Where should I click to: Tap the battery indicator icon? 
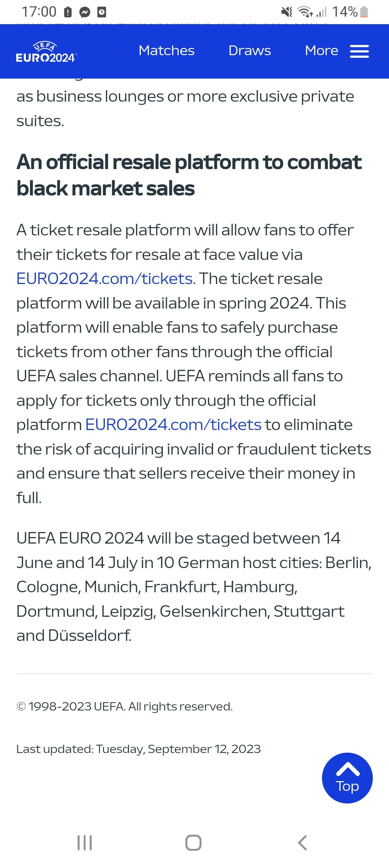click(363, 12)
